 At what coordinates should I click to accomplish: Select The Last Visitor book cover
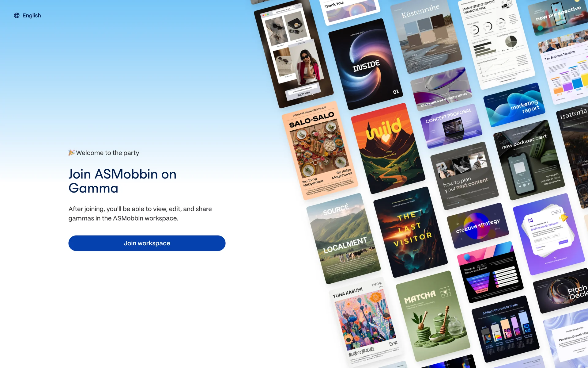(x=410, y=232)
